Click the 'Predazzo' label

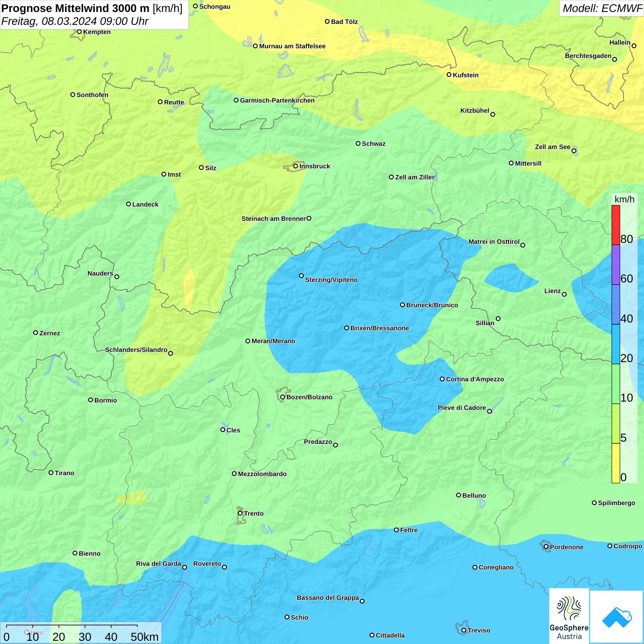[318, 442]
